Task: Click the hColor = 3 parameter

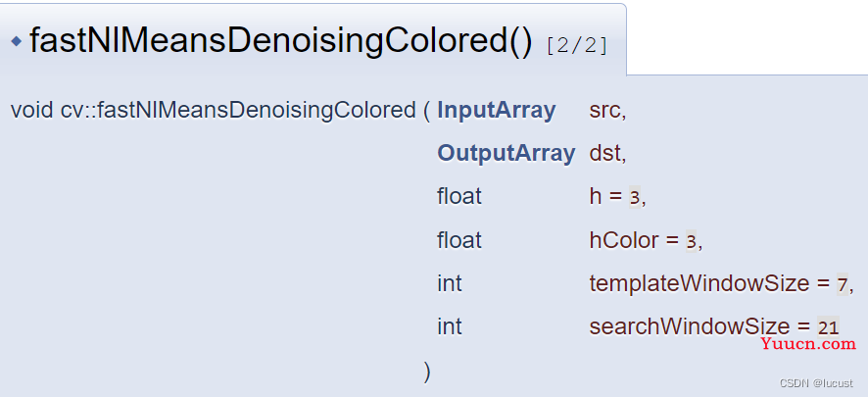Action: coord(646,240)
